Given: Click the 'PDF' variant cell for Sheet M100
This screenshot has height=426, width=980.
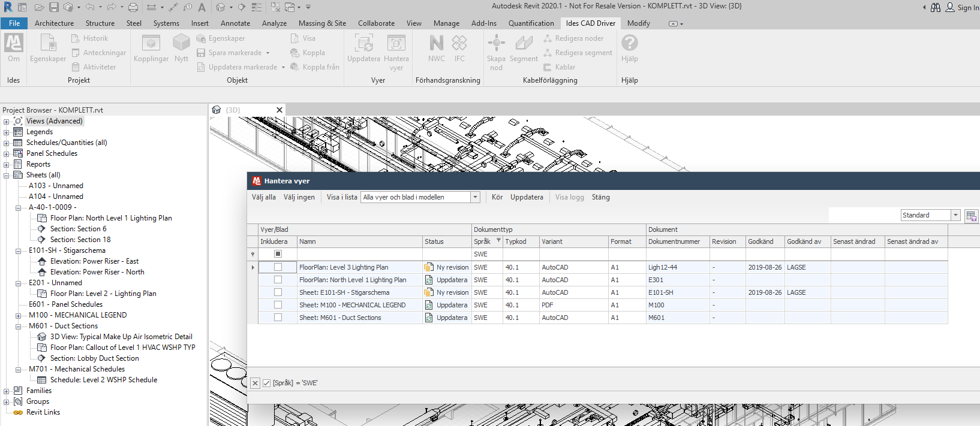Looking at the screenshot, I should tap(574, 305).
